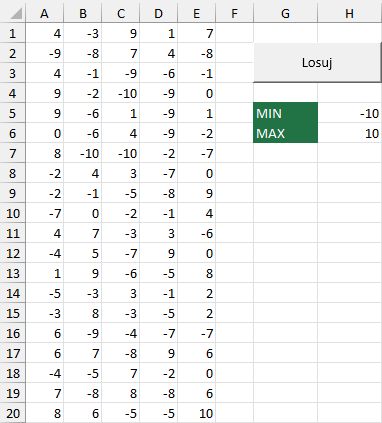
Task: Select cell B7 with value -10
Action: click(83, 153)
